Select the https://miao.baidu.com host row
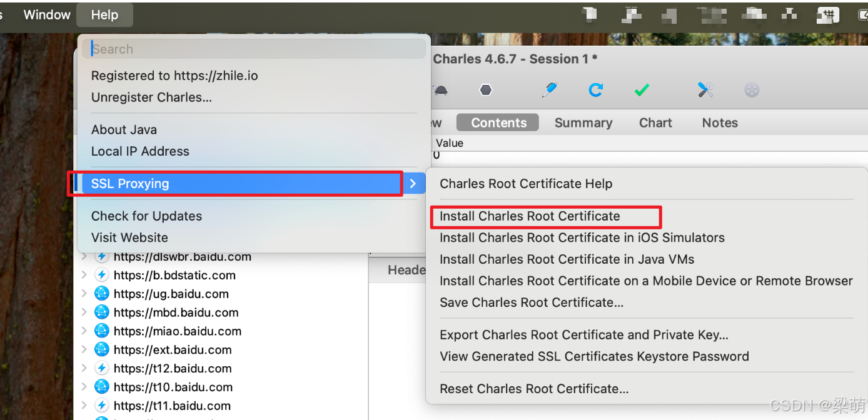Viewport: 868px width, 420px height. [177, 331]
